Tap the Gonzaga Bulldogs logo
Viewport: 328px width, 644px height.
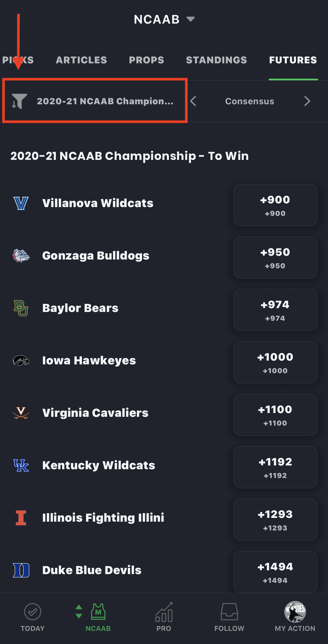pos(21,256)
